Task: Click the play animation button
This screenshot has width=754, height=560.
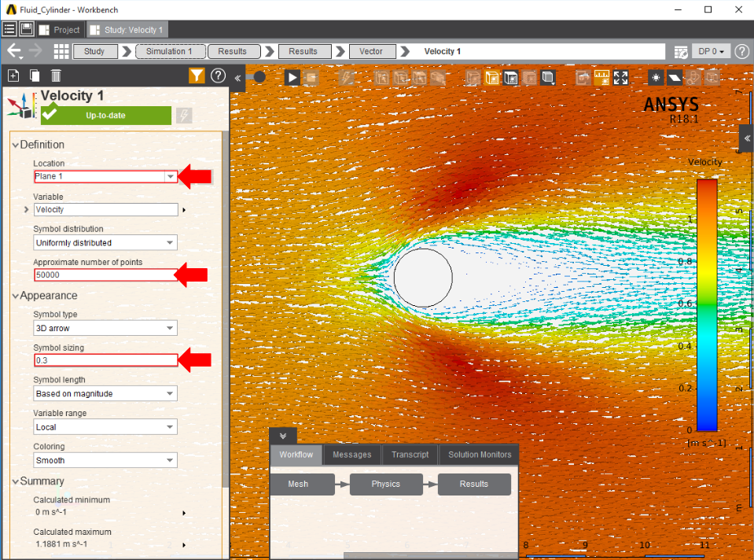Action: click(x=292, y=77)
